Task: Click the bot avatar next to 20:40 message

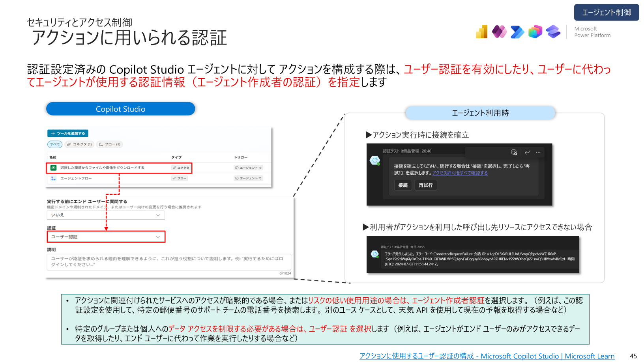Action: (x=374, y=160)
